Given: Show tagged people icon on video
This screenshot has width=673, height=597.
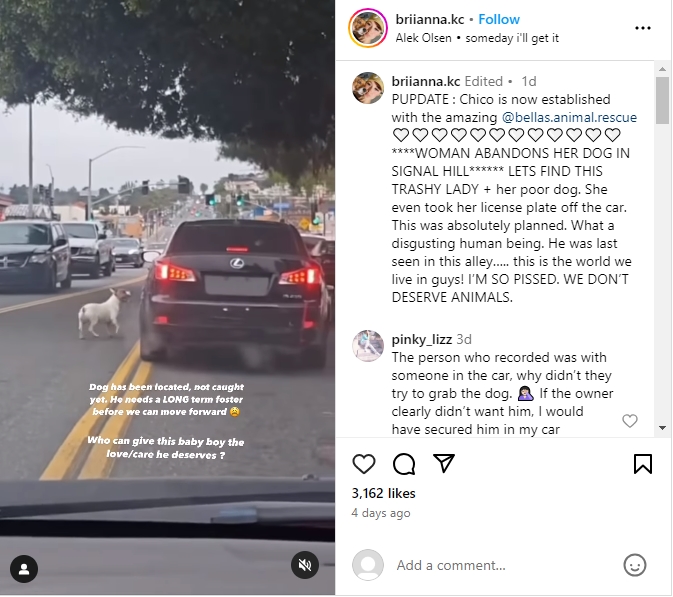Looking at the screenshot, I should (24, 569).
